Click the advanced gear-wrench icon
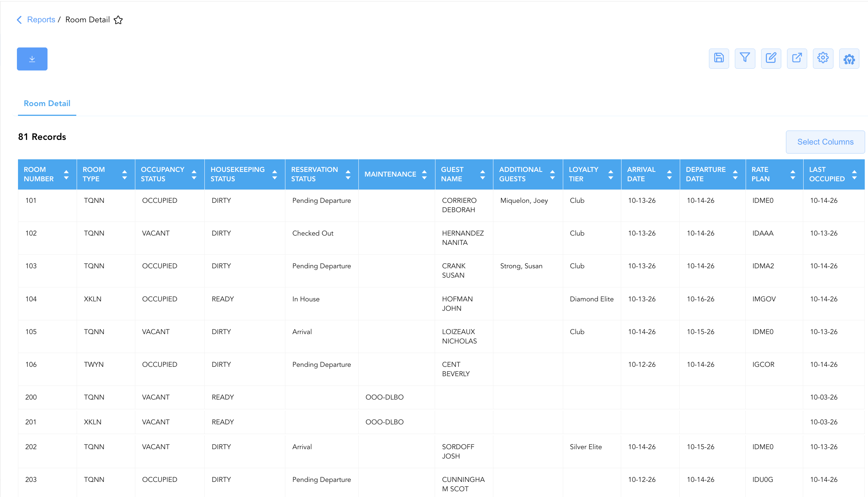 click(x=849, y=58)
